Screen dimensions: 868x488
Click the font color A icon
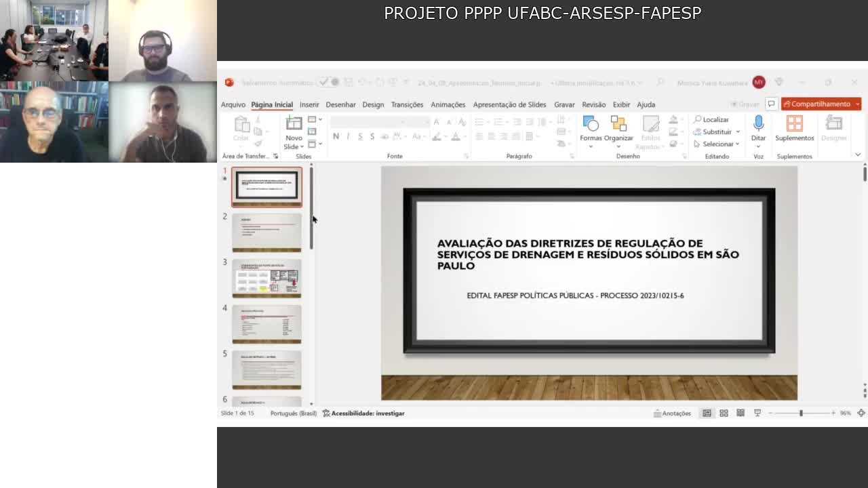457,136
